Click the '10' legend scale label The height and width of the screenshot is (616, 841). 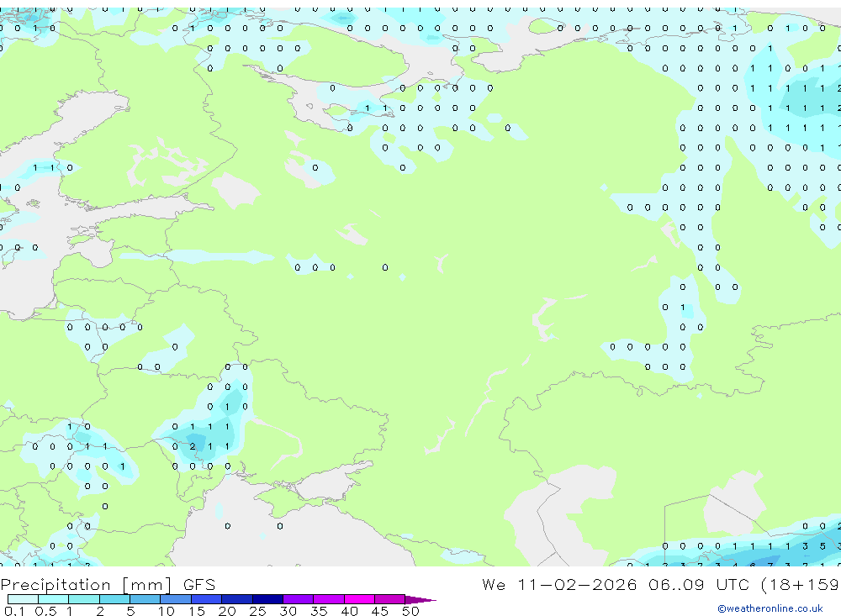(x=167, y=611)
